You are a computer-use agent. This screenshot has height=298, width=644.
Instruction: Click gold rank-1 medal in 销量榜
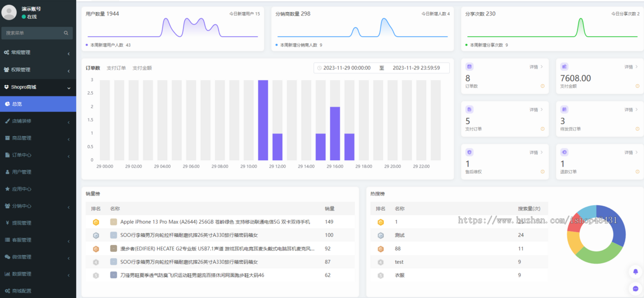(x=96, y=222)
